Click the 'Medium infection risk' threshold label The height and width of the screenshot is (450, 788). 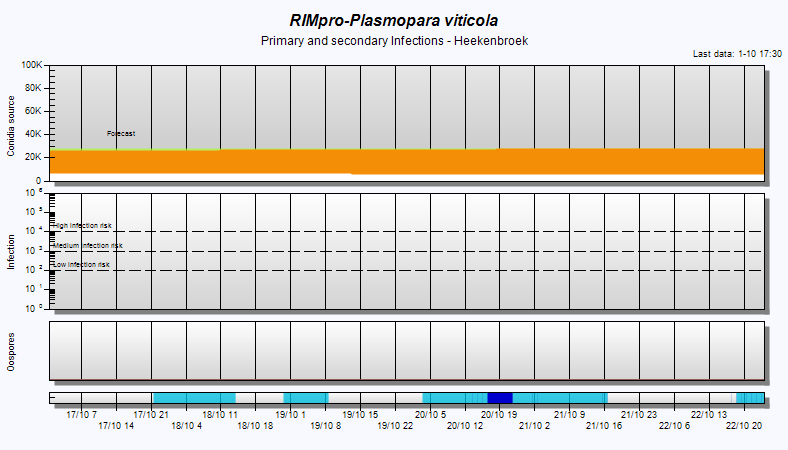[88, 246]
